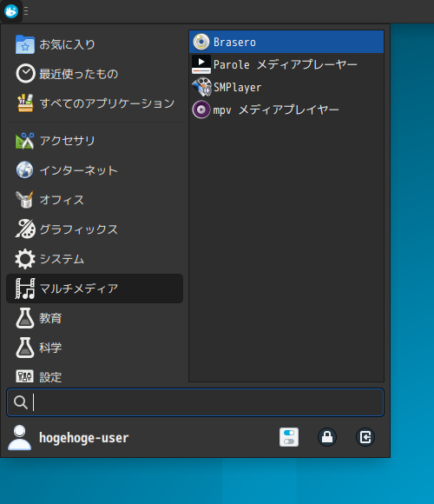
Task: Open the アクセサリ category
Action: pyautogui.click(x=95, y=141)
